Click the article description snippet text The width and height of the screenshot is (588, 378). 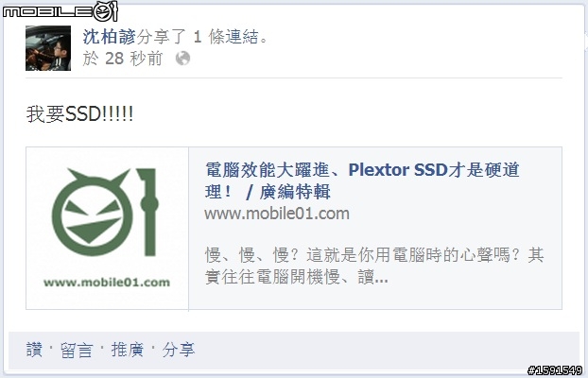[x=373, y=266]
